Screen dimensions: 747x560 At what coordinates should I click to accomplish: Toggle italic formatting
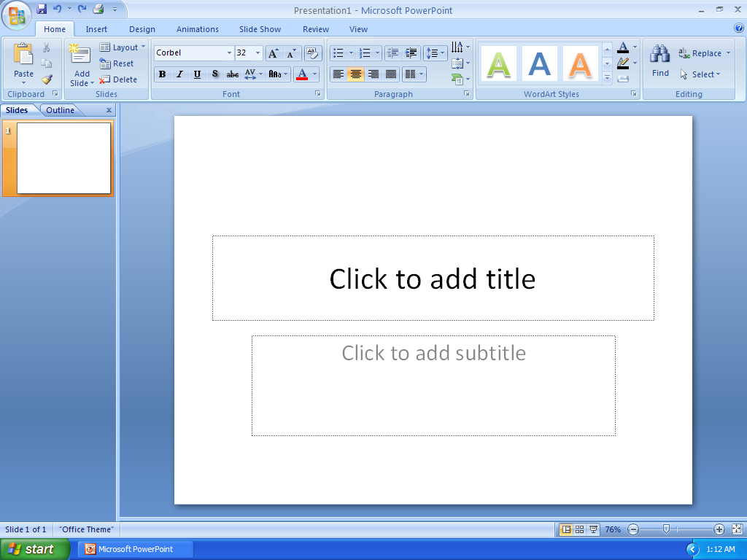tap(179, 74)
